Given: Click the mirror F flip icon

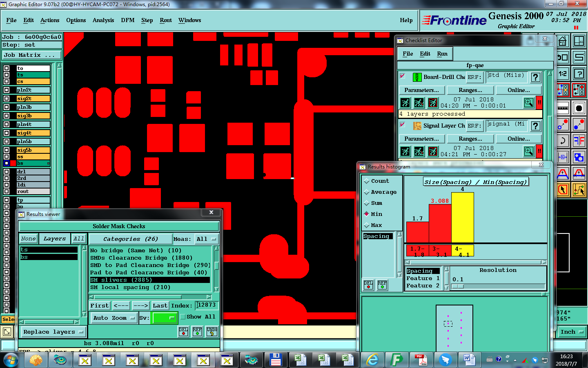Looking at the screenshot, I should (x=579, y=141).
